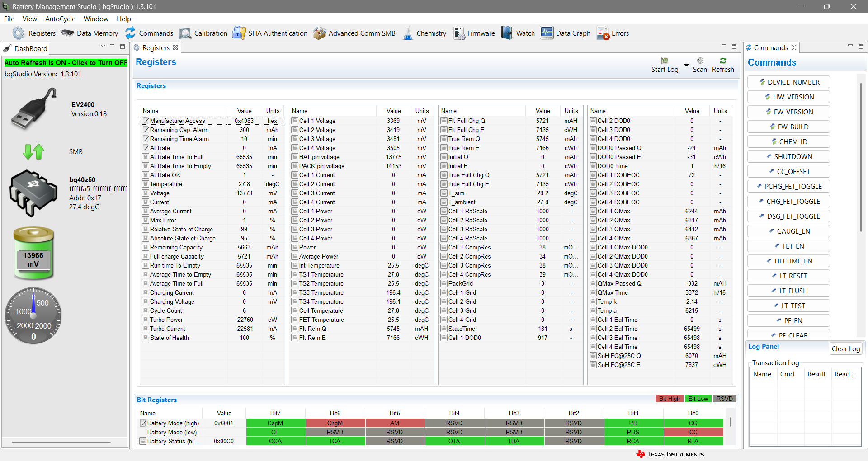Screen dimensions: 868x461
Task: Tick the State of Health checkbox
Action: tap(146, 338)
